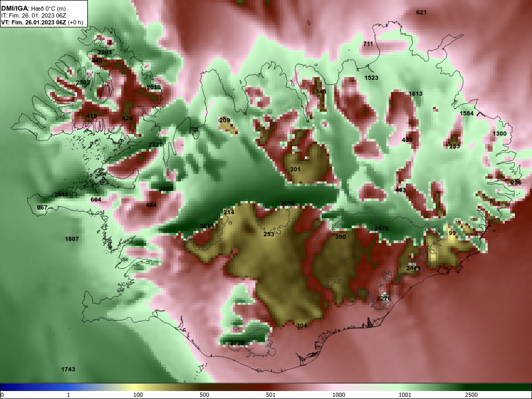Select the 1807 value over the sea
532x399 pixels.
pyautogui.click(x=72, y=239)
